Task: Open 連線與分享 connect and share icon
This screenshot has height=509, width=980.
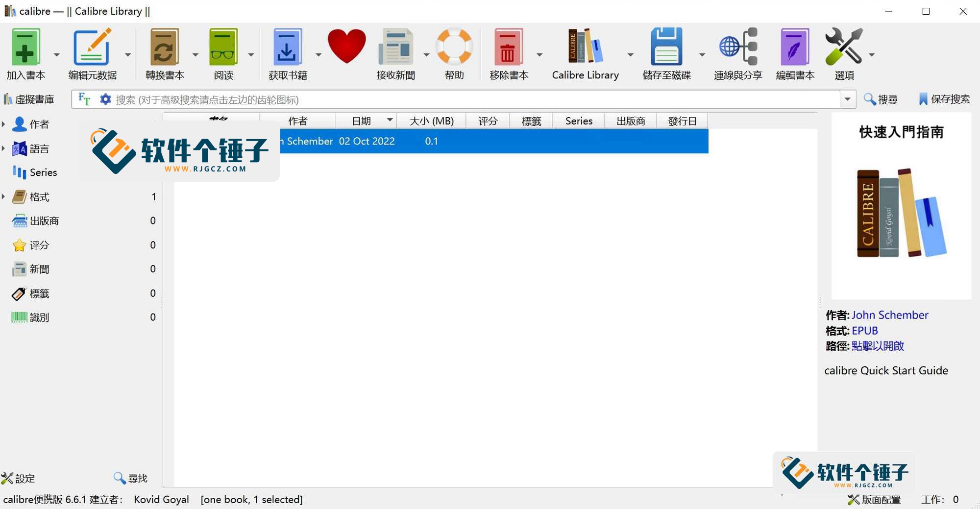Action: click(x=738, y=47)
